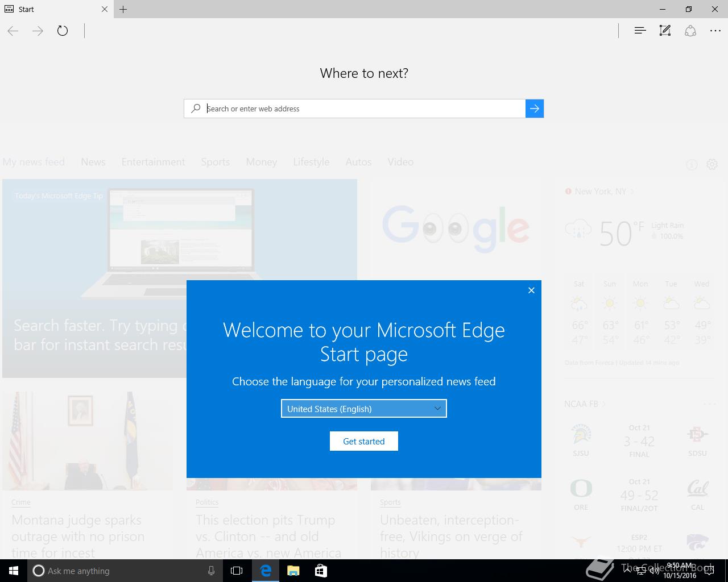
Task: Click the Back navigation arrow
Action: click(13, 31)
